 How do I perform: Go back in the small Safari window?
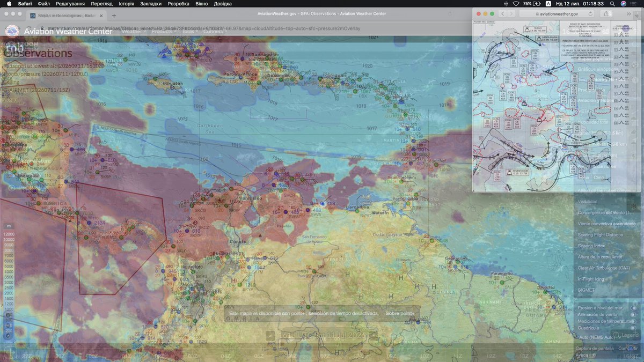click(x=502, y=13)
